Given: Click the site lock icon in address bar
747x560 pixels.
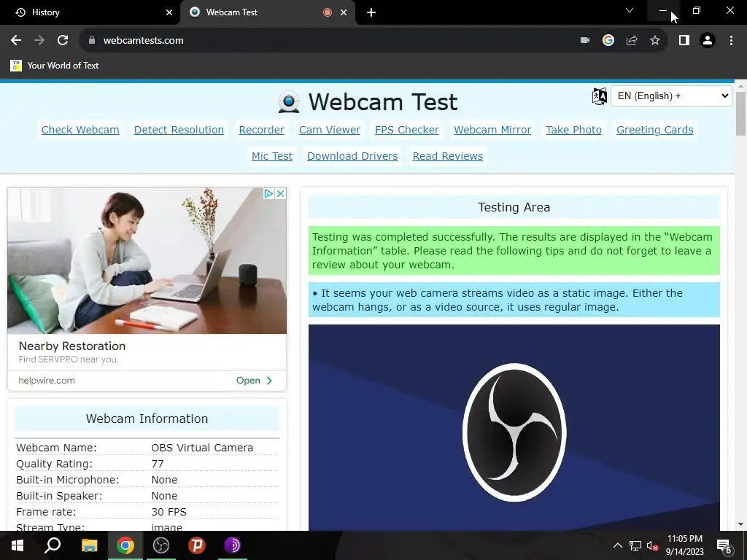Looking at the screenshot, I should [92, 41].
